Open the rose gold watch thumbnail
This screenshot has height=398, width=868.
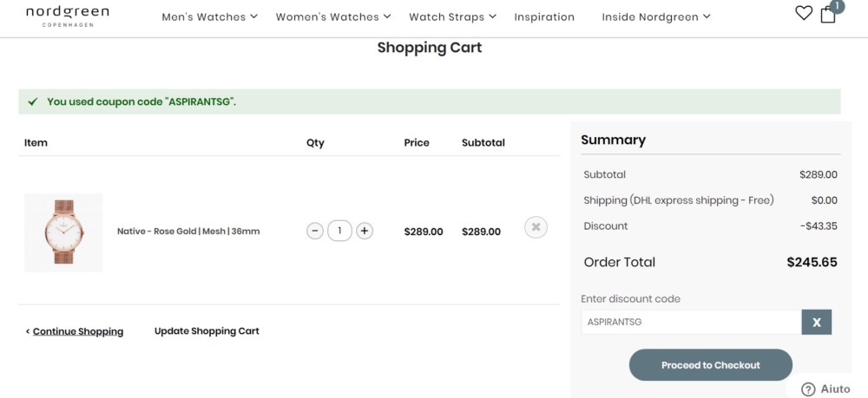[x=63, y=232]
